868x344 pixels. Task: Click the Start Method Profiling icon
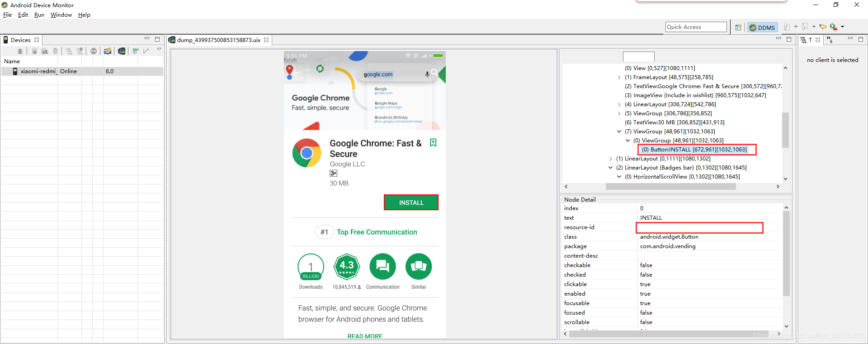(80, 51)
